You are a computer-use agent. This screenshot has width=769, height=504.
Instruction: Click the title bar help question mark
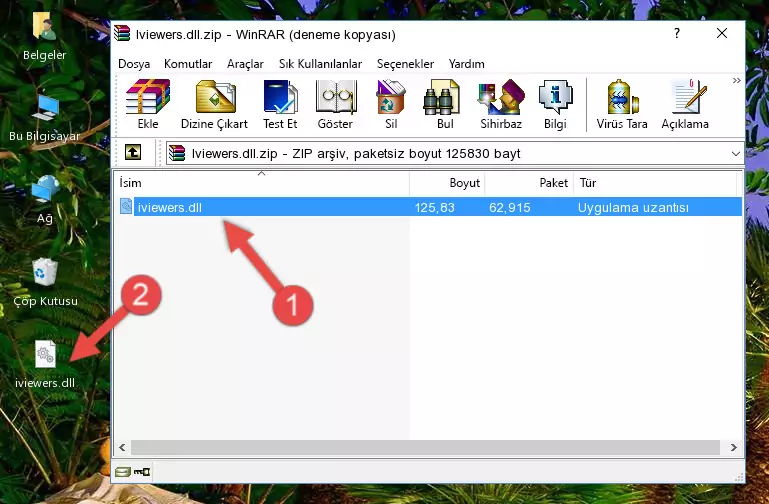(x=677, y=33)
